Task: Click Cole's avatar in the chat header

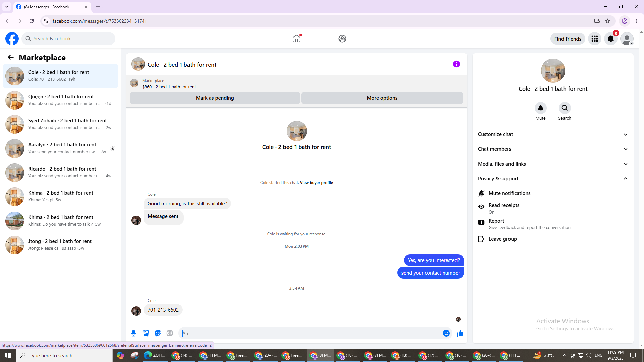Action: point(138,64)
